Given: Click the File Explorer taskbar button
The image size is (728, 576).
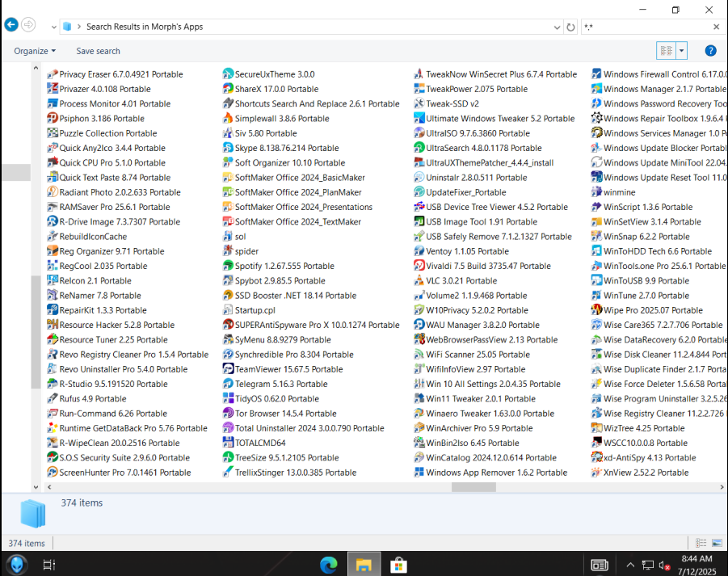Looking at the screenshot, I should 364,565.
